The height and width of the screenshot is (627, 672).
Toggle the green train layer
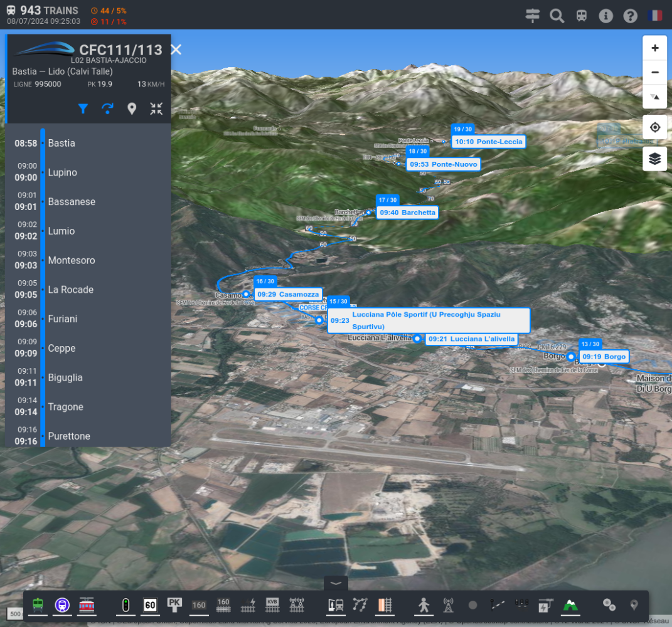(x=38, y=605)
